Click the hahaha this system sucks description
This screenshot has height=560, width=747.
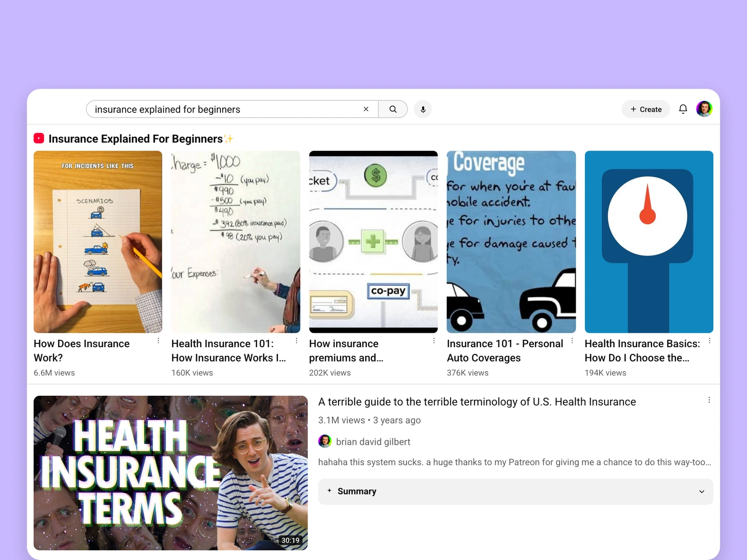514,462
